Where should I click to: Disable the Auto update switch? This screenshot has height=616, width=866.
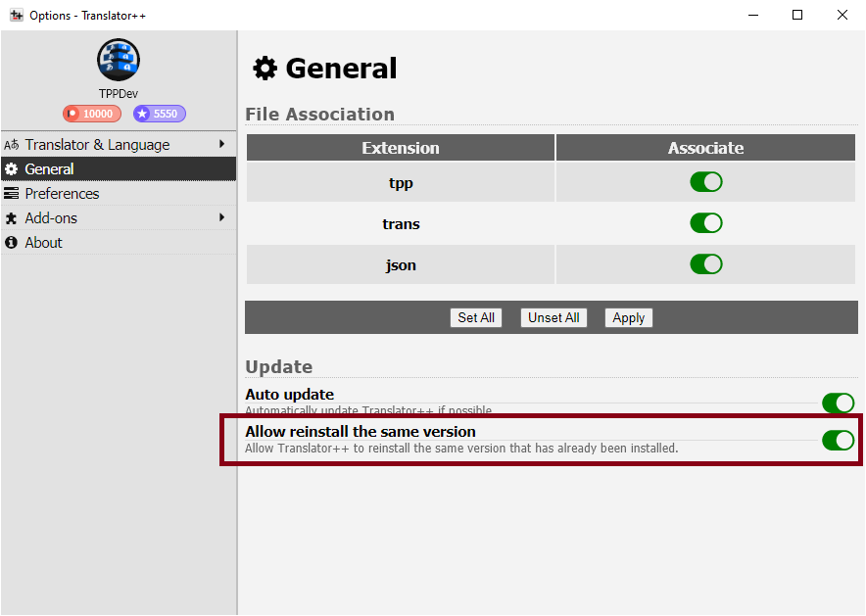click(838, 403)
